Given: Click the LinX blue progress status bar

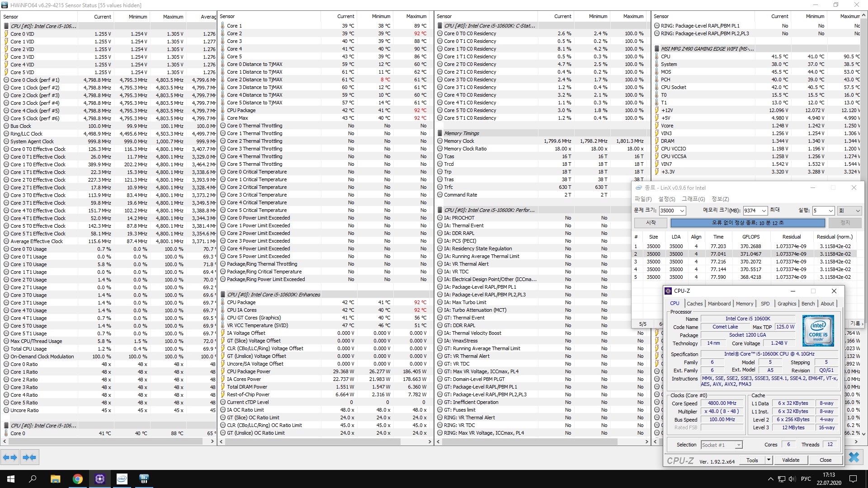Looking at the screenshot, I should click(747, 223).
